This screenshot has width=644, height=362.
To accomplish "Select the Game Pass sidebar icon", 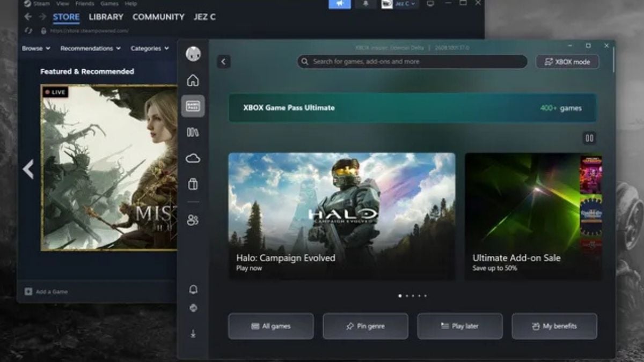I will pyautogui.click(x=193, y=106).
